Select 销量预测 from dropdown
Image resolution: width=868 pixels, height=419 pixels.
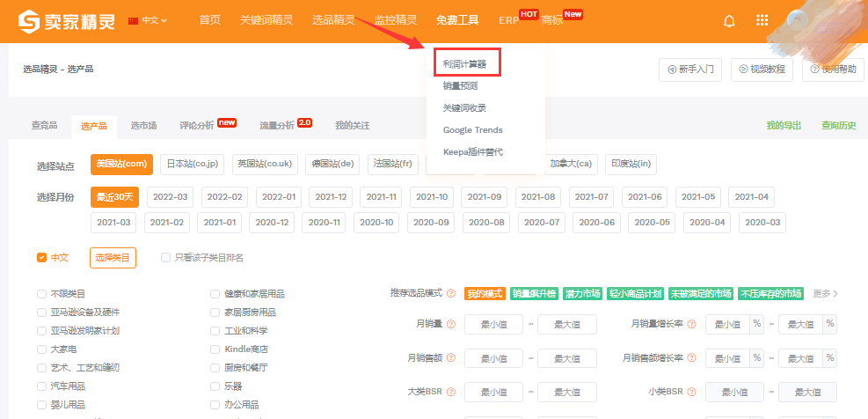(x=460, y=86)
